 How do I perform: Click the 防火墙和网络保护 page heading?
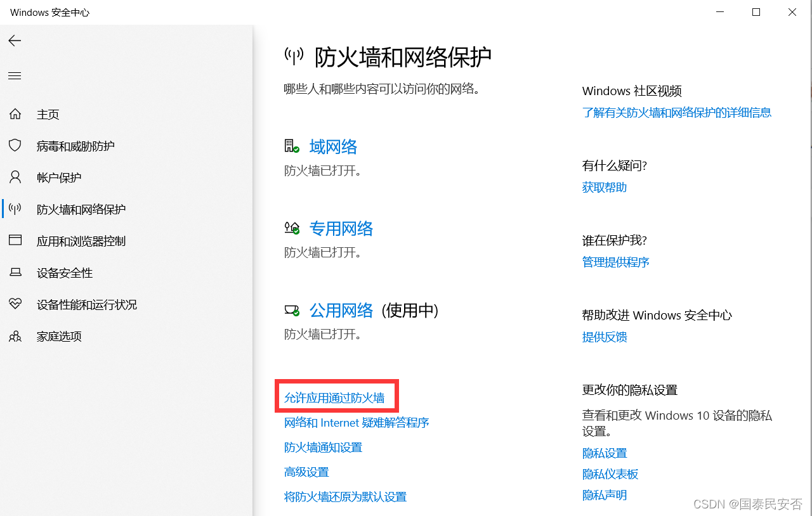tap(403, 58)
